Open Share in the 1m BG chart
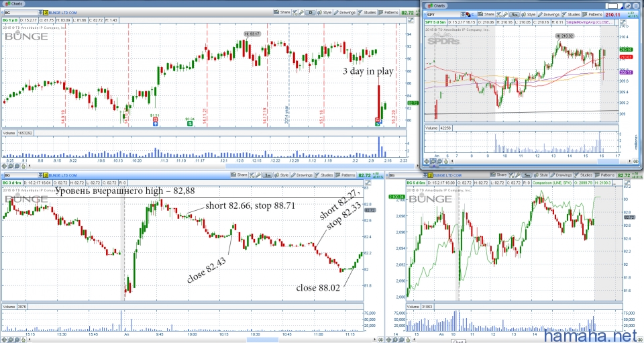The height and width of the screenshot is (343, 644). tap(239, 175)
